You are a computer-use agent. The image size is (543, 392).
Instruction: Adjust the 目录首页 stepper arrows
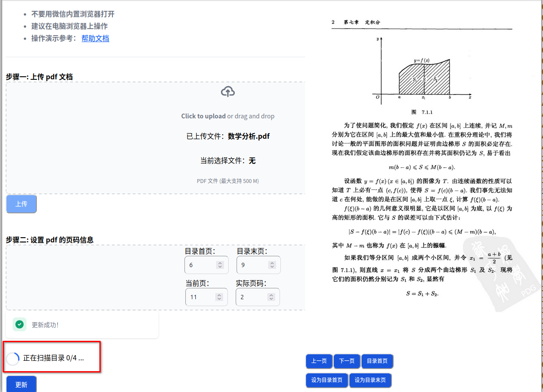[220, 265]
